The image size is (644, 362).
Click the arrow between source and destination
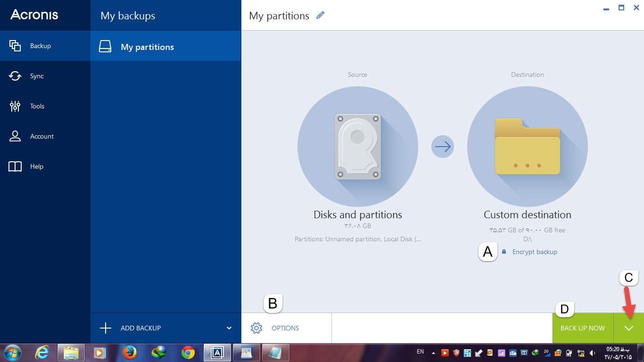click(x=442, y=147)
